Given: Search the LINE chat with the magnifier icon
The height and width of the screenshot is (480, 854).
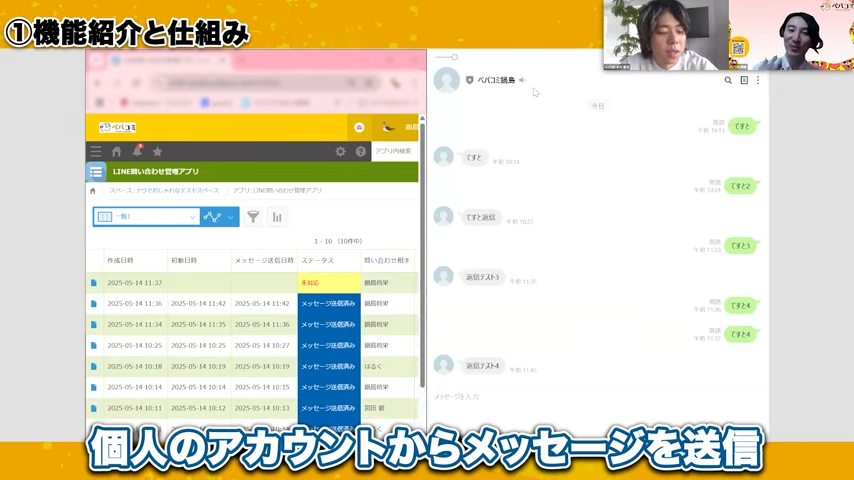Looking at the screenshot, I should click(728, 80).
